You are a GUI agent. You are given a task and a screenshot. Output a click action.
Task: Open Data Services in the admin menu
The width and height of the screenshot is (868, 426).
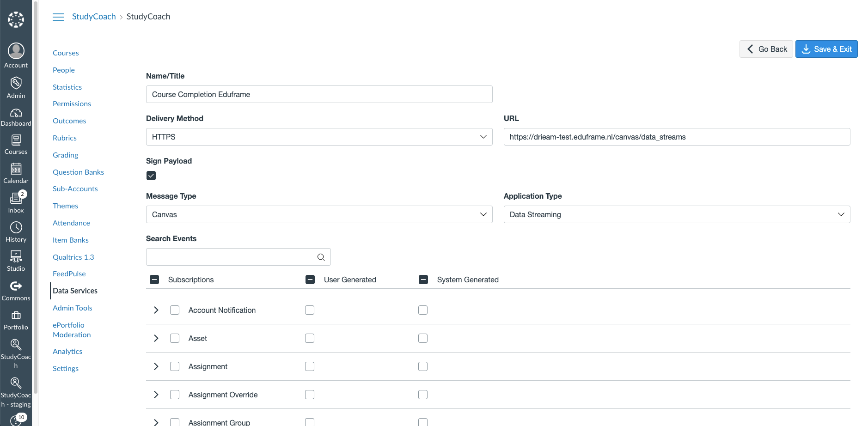click(x=75, y=291)
